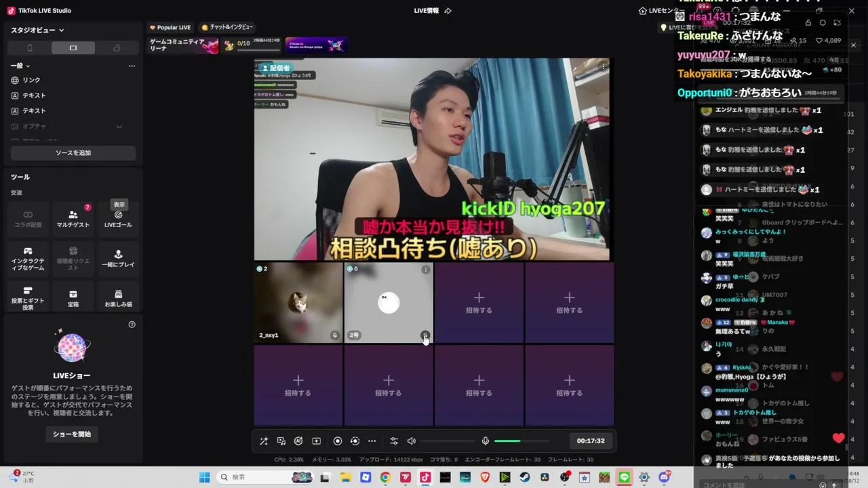The width and height of the screenshot is (868, 488).
Task: Open TikTok LIVE Studio taskbar icon
Action: (x=425, y=477)
